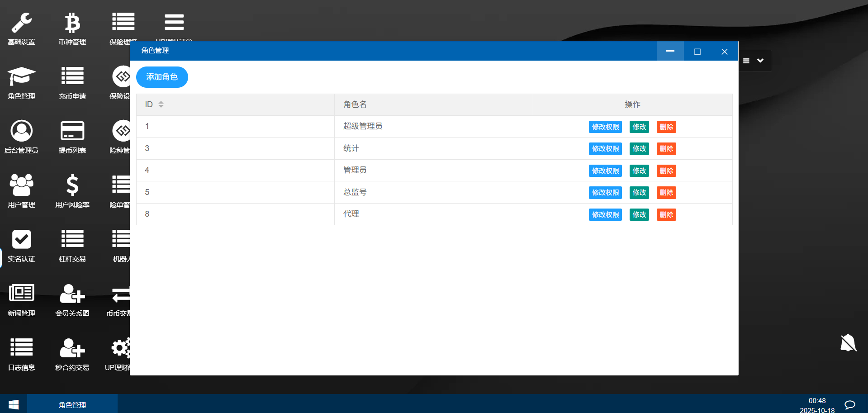The height and width of the screenshot is (413, 868).
Task: Open the Windows start menu
Action: [x=14, y=404]
